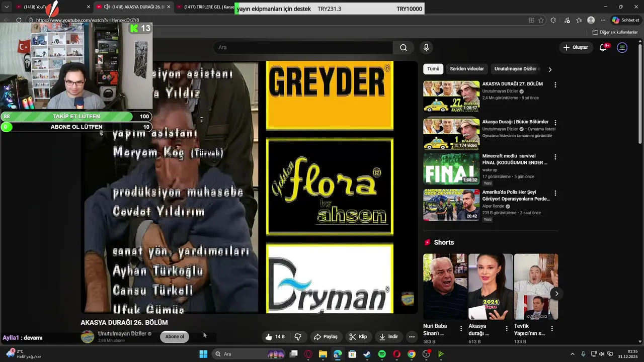Add page to favorites star icon
Screen dimensions: 644x362
(x=541, y=20)
